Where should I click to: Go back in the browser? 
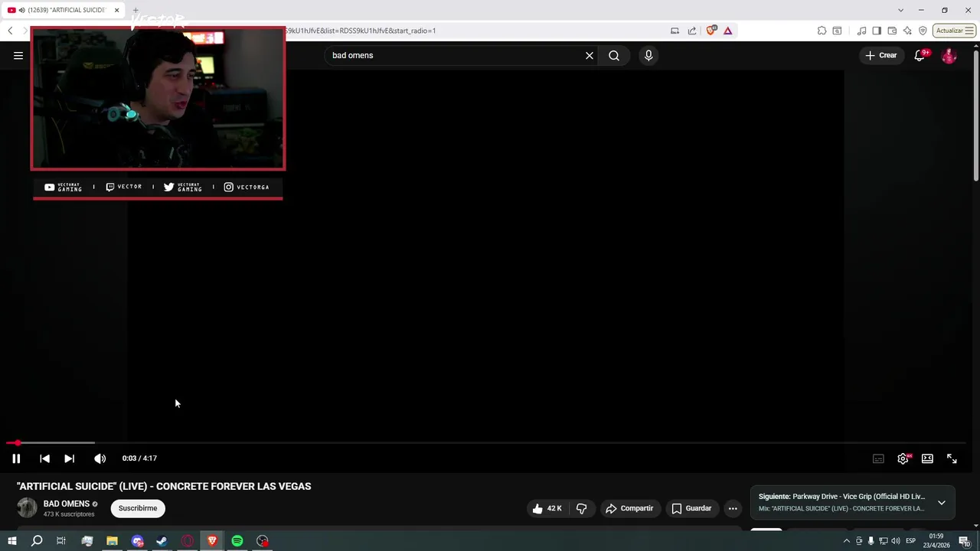(x=10, y=31)
